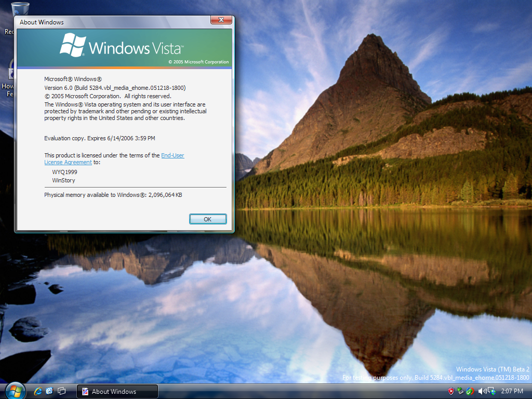Open the red security shield tray icon
Screen dimensions: 532x399
click(x=451, y=391)
